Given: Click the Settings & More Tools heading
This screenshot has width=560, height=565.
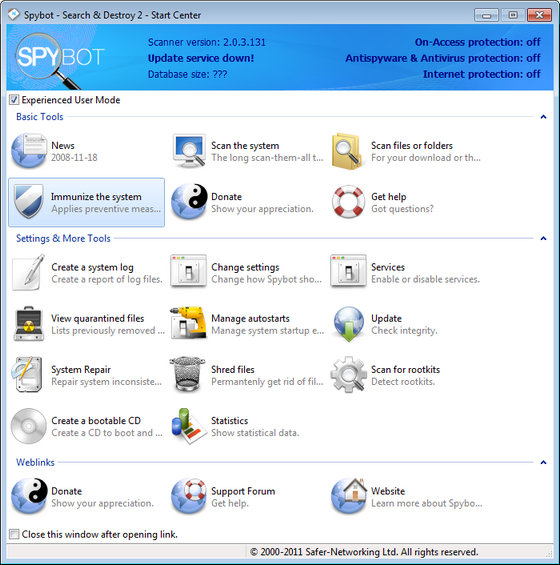Looking at the screenshot, I should click(x=63, y=238).
